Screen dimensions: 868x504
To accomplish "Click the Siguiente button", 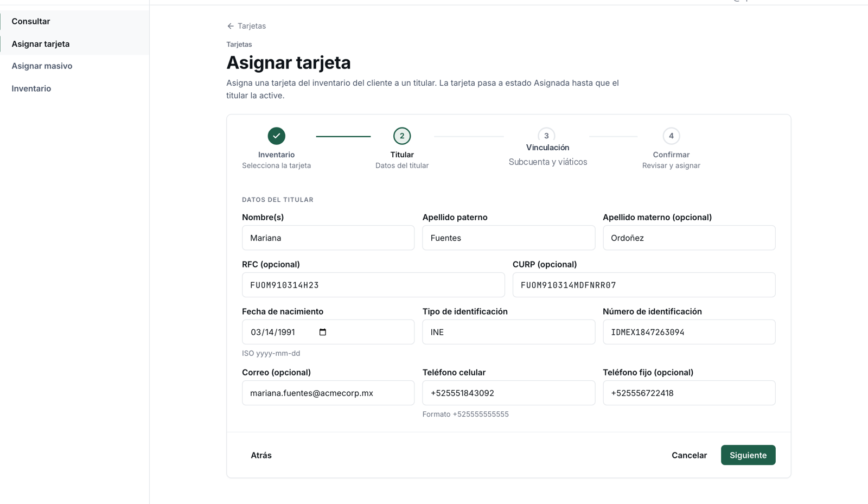I will tap(748, 455).
